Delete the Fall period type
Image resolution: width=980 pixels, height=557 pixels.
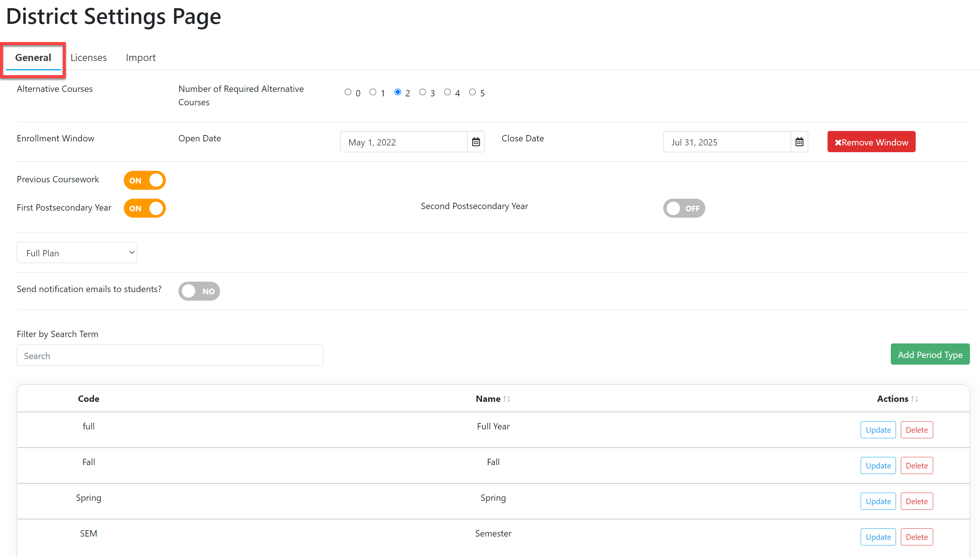click(916, 465)
